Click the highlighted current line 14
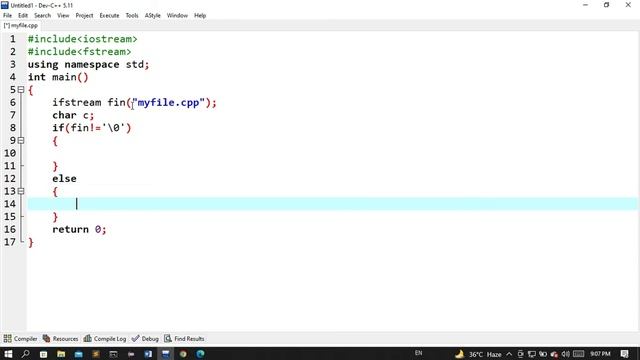 pyautogui.click(x=332, y=204)
